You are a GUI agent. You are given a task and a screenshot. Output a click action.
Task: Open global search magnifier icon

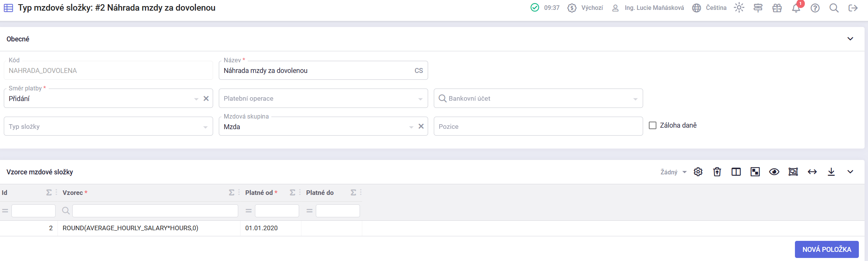[834, 8]
